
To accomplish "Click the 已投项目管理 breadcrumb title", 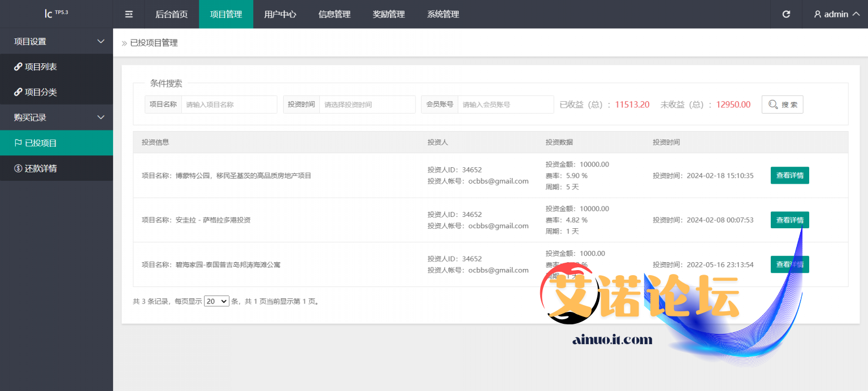I will coord(154,43).
